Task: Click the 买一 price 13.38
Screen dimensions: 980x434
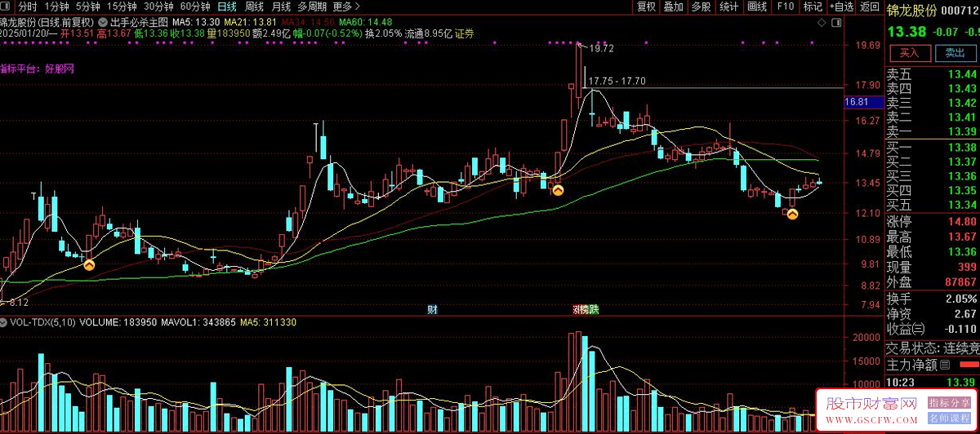Action: [962, 148]
